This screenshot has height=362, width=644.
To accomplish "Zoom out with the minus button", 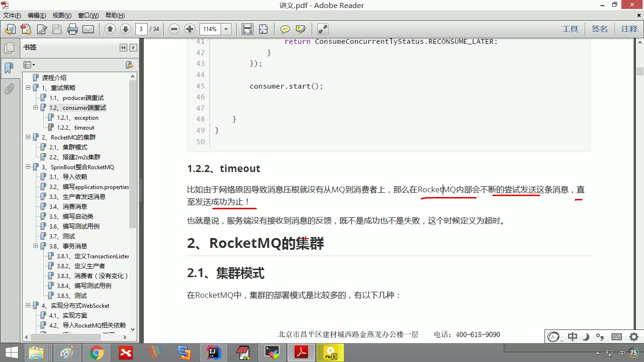I will click(x=174, y=29).
